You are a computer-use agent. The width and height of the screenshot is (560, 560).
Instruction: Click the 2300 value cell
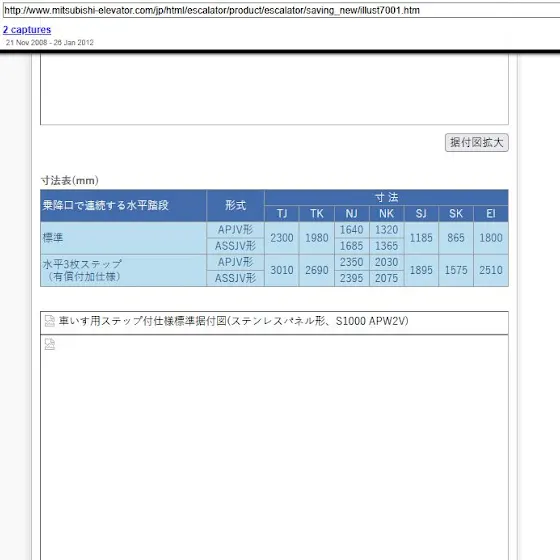(x=282, y=238)
